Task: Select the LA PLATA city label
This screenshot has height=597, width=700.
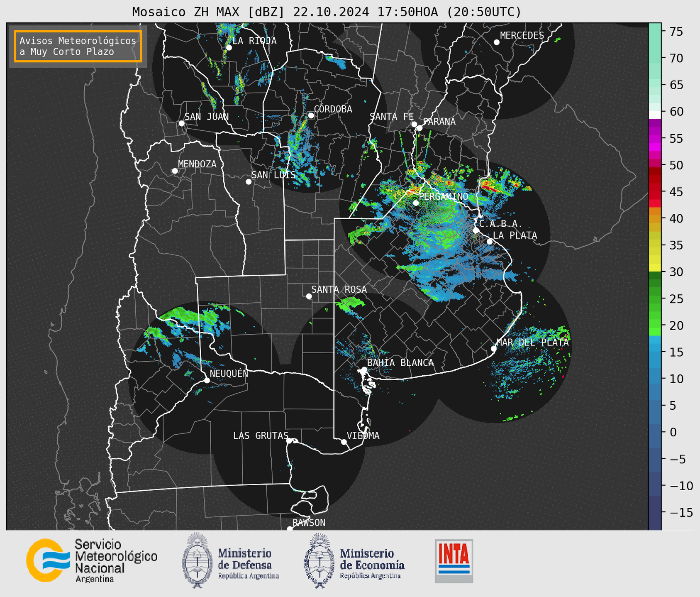Action: (515, 235)
